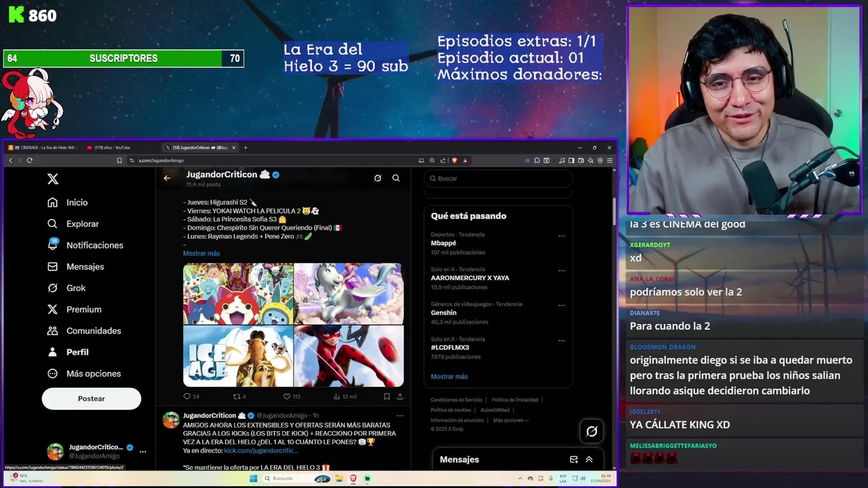This screenshot has width=868, height=488.
Task: Click bookmark icon in browser address bar
Action: 119,161
